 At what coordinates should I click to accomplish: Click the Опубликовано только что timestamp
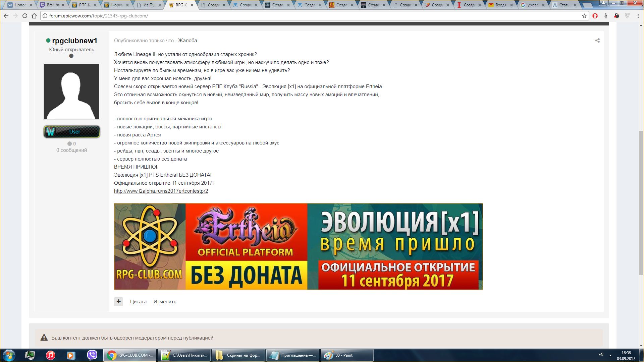144,41
